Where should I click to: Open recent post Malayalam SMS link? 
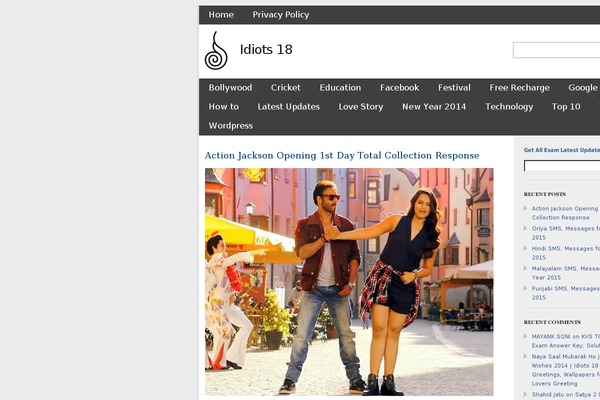(x=566, y=273)
